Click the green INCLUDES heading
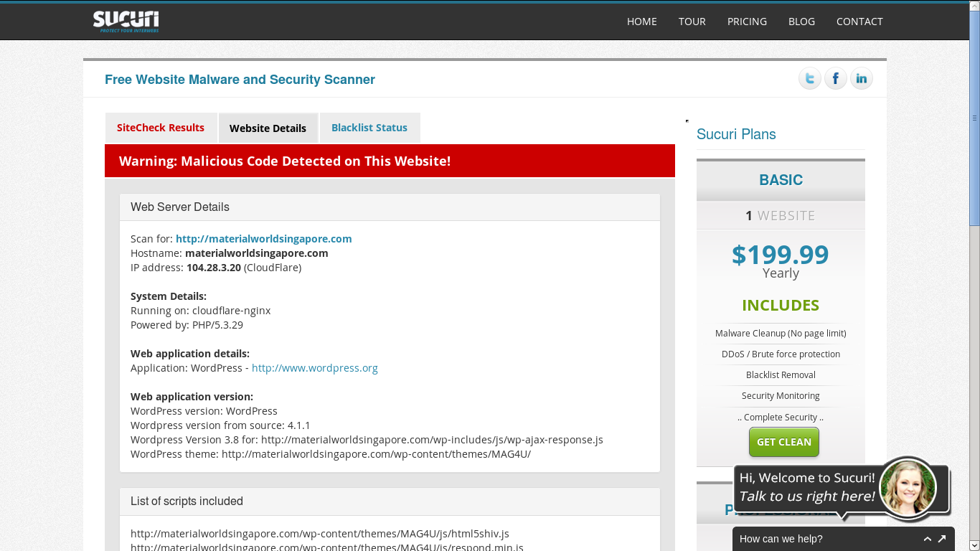Screen dimensions: 980x551 pos(781,305)
